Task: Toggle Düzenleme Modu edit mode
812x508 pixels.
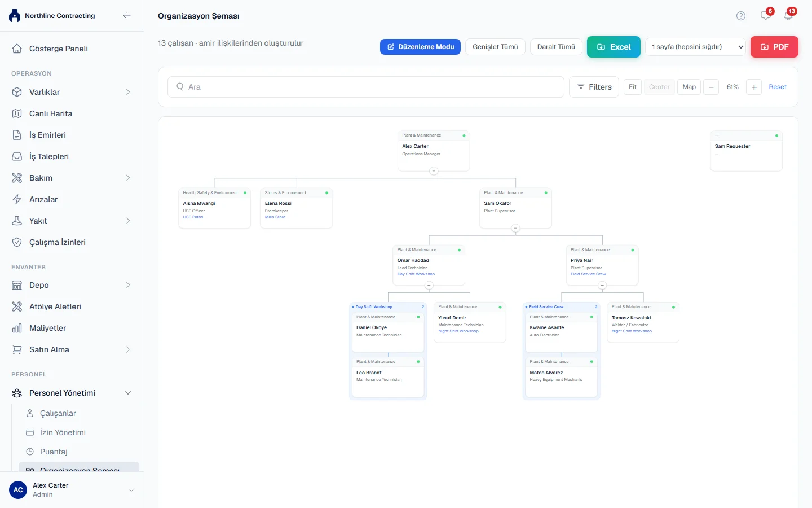Action: pos(420,47)
